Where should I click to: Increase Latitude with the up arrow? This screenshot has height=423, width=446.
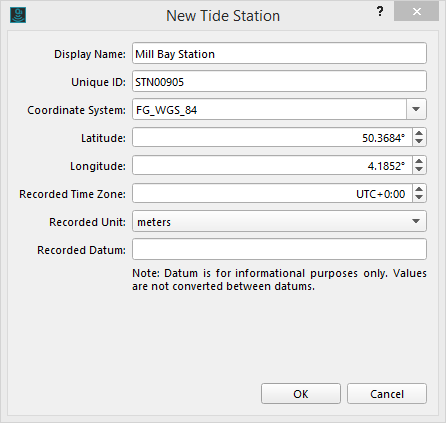click(x=419, y=133)
